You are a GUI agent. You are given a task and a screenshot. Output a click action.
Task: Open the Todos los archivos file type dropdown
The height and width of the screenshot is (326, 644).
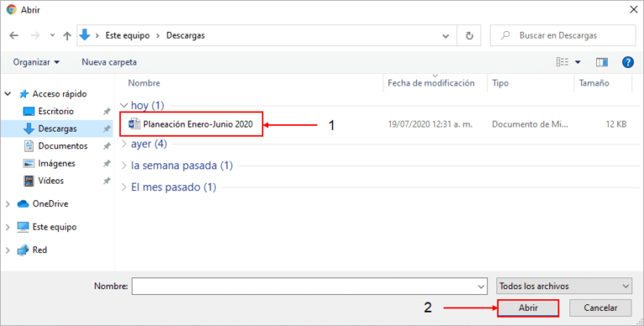563,286
